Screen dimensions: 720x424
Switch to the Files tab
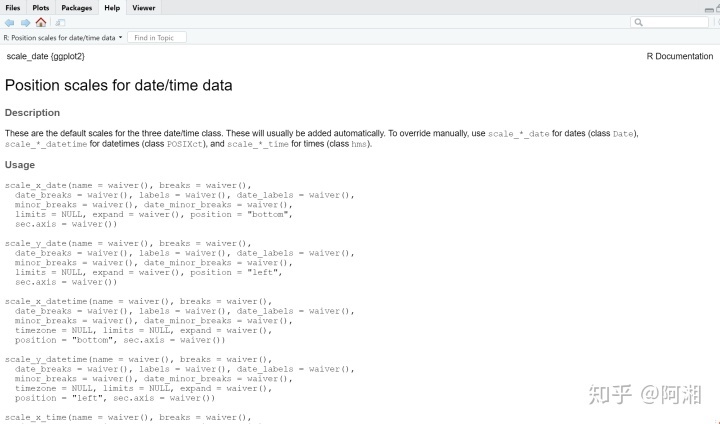point(13,8)
